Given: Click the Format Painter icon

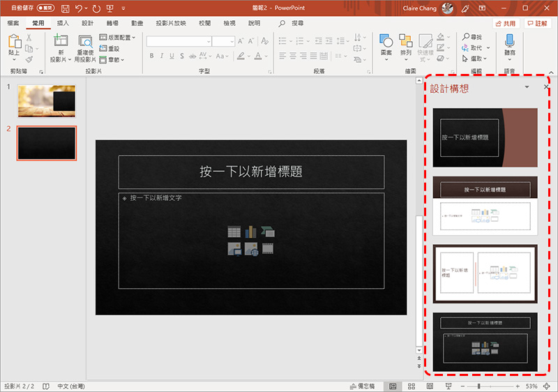Looking at the screenshot, I should 29,59.
